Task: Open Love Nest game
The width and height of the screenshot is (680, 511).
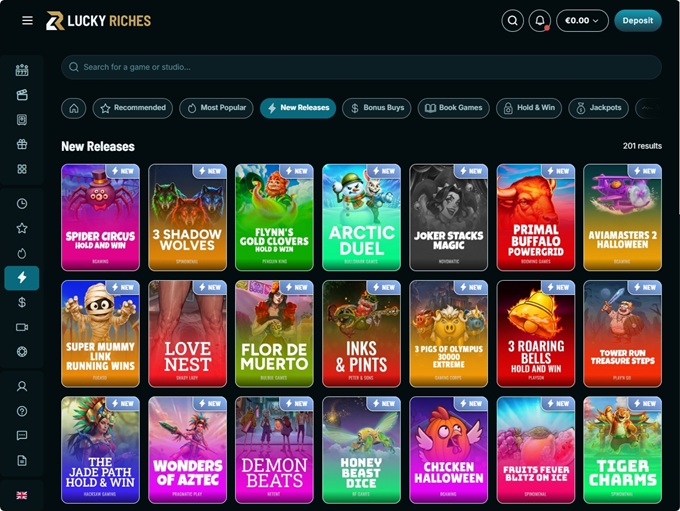Action: coord(187,334)
